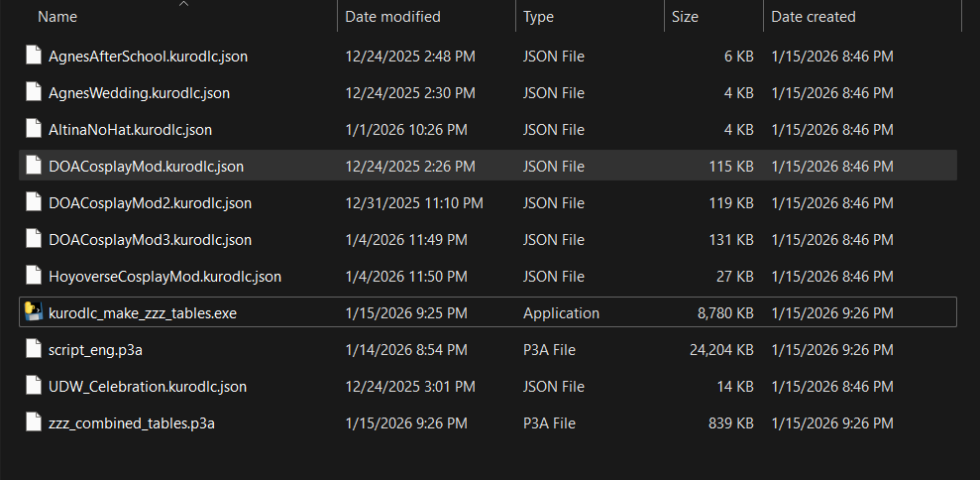Click the 14 KB size value
This screenshot has width=980, height=480.
[x=735, y=387]
